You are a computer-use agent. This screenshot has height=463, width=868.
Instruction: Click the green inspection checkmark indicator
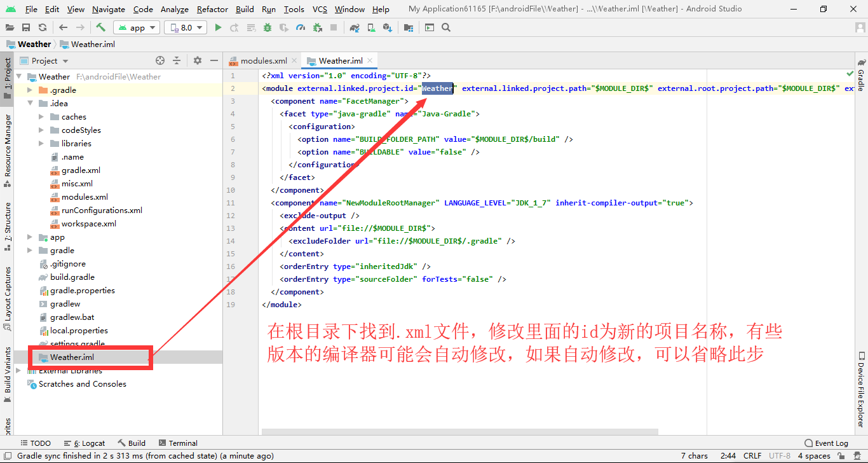coord(850,74)
